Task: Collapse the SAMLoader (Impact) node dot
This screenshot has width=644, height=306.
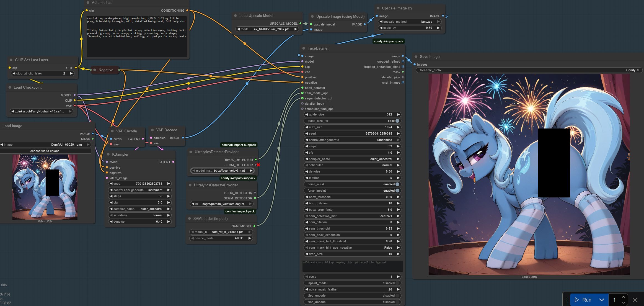Action: pos(190,219)
